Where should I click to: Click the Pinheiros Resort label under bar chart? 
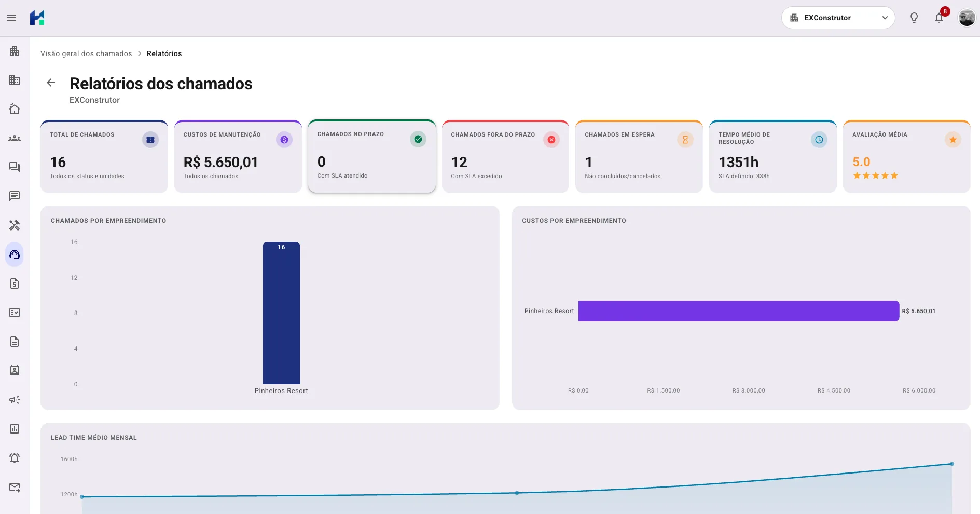[x=281, y=391]
